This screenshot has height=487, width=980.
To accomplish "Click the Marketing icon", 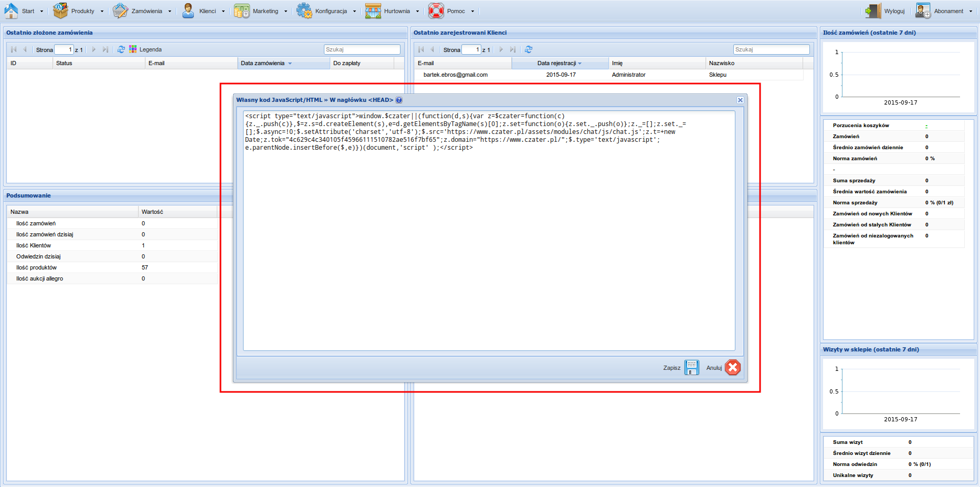I will (241, 11).
